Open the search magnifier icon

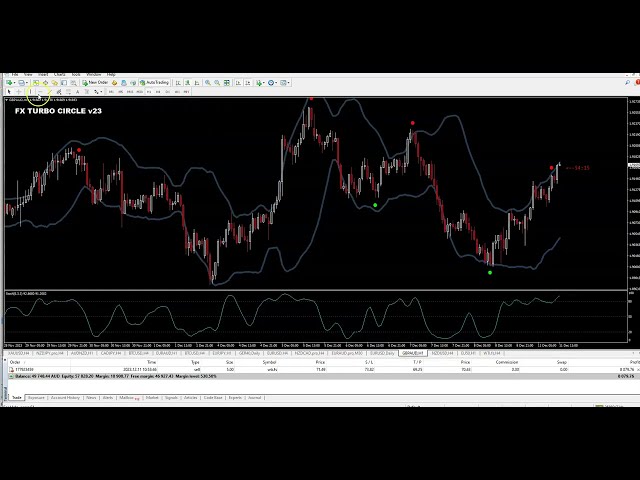627,82
